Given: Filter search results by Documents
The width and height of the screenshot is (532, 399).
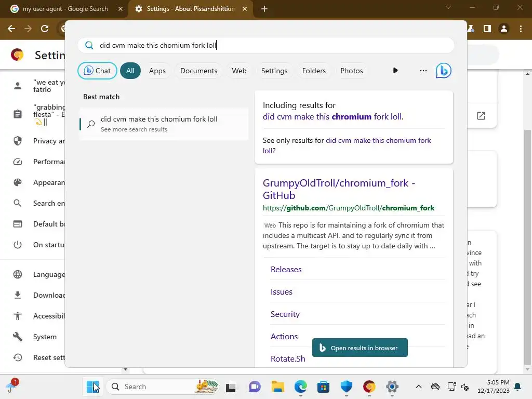Looking at the screenshot, I should click(x=199, y=71).
